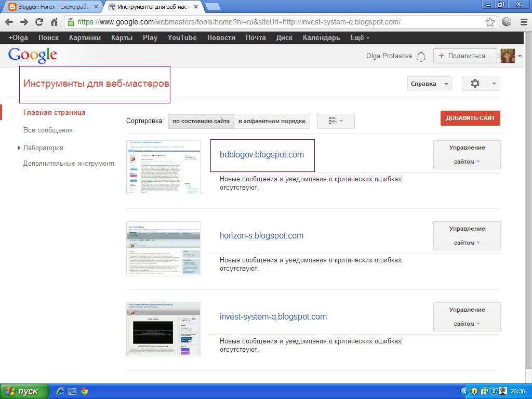Sort by по состоянию сайта
The height and width of the screenshot is (399, 532).
click(x=201, y=121)
